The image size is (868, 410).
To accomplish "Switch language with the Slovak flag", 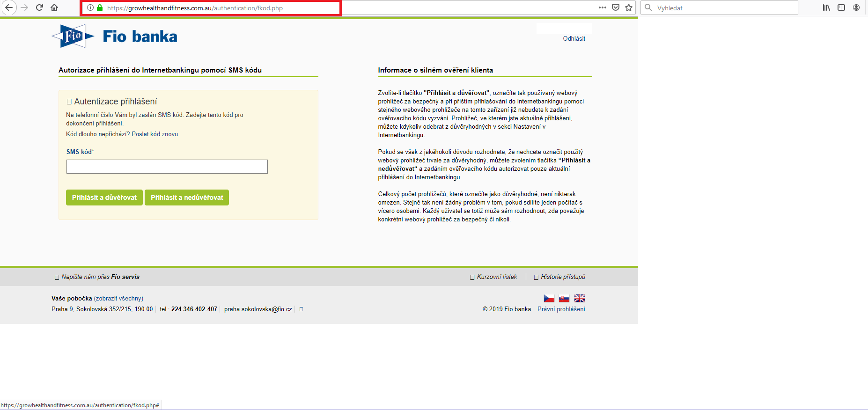I will 564,298.
